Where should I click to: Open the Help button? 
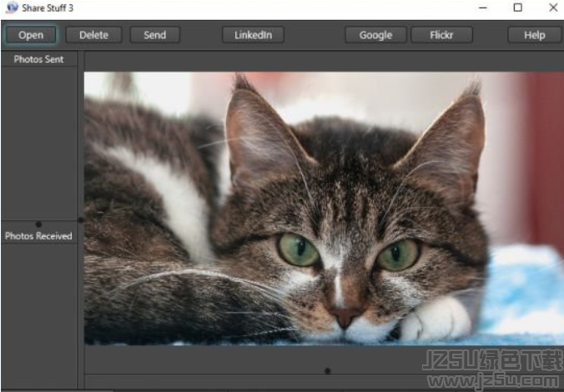(535, 35)
